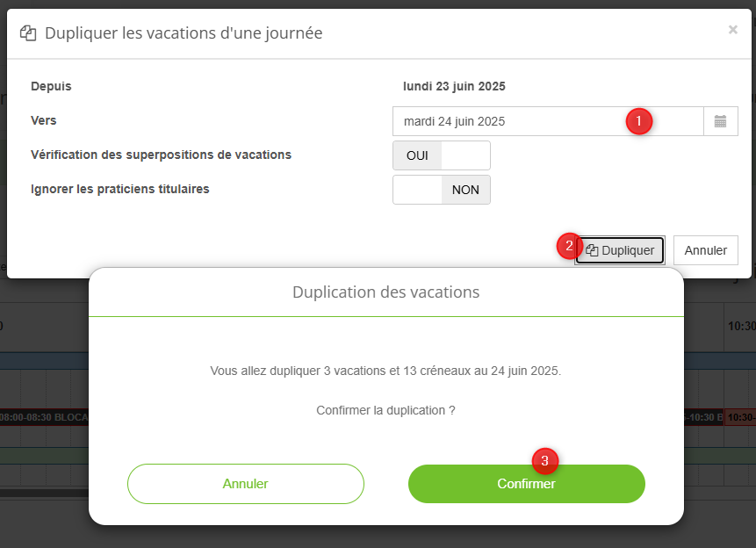Click red step marker number 2
The height and width of the screenshot is (548, 756).
click(x=569, y=246)
